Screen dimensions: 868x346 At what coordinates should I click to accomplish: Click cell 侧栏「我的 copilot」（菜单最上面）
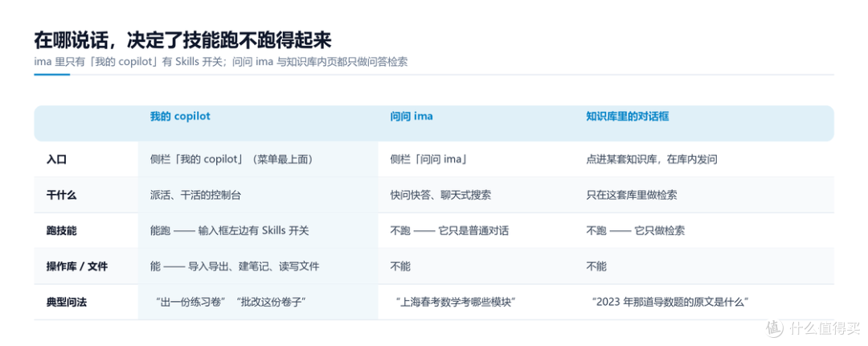[234, 159]
